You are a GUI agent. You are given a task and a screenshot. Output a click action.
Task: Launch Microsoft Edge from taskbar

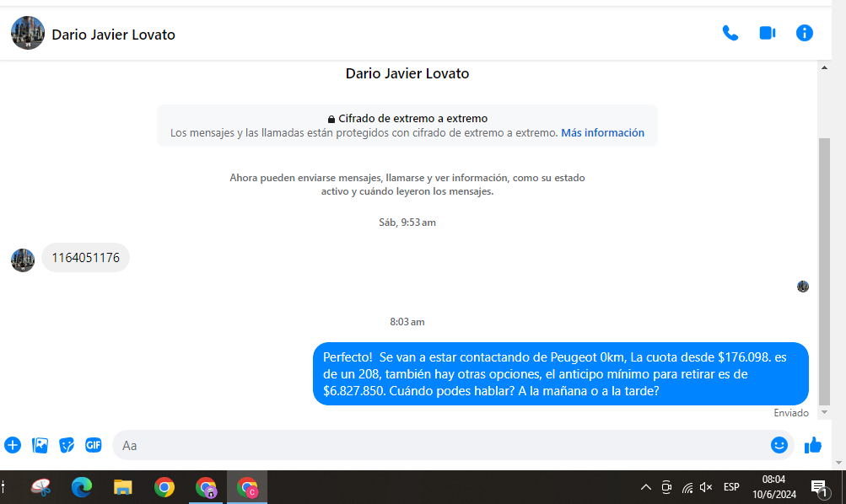[x=82, y=487]
